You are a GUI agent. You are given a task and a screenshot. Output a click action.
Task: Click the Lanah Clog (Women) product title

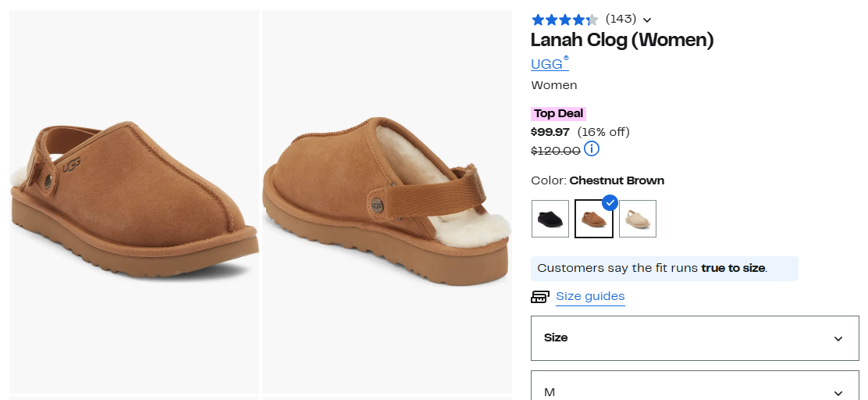[622, 40]
